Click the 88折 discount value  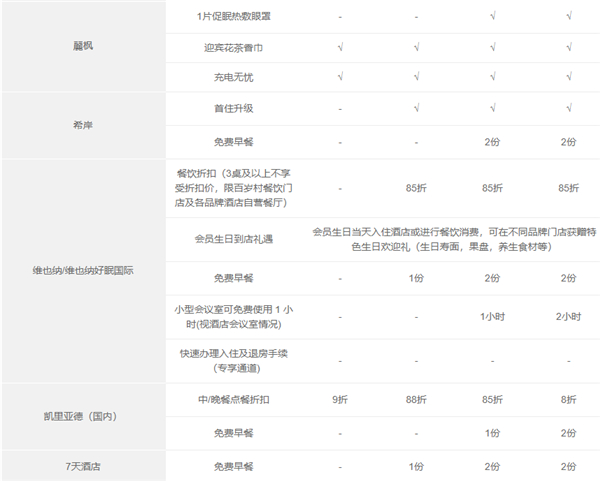click(416, 400)
